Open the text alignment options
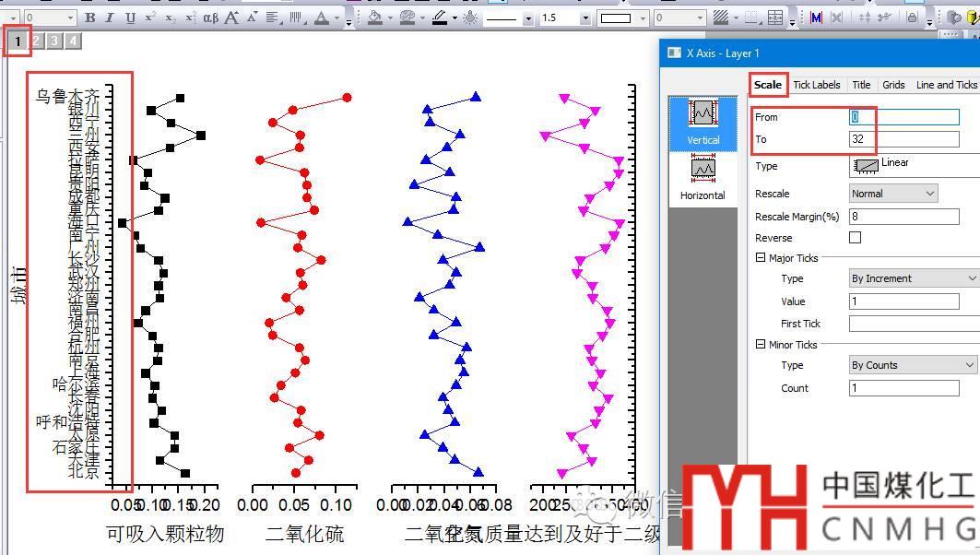The width and height of the screenshot is (980, 555). (x=273, y=18)
